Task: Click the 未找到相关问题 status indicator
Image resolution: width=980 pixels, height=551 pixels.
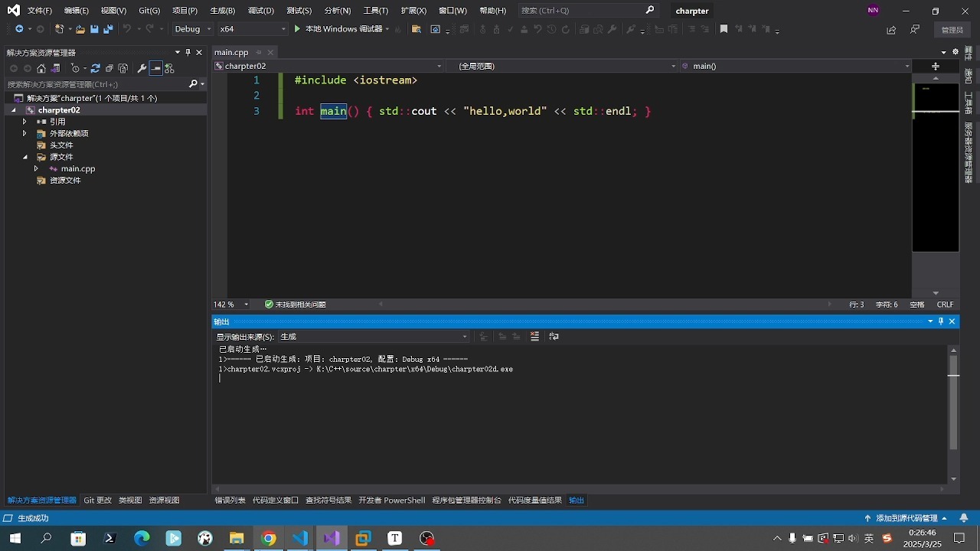Action: point(296,305)
